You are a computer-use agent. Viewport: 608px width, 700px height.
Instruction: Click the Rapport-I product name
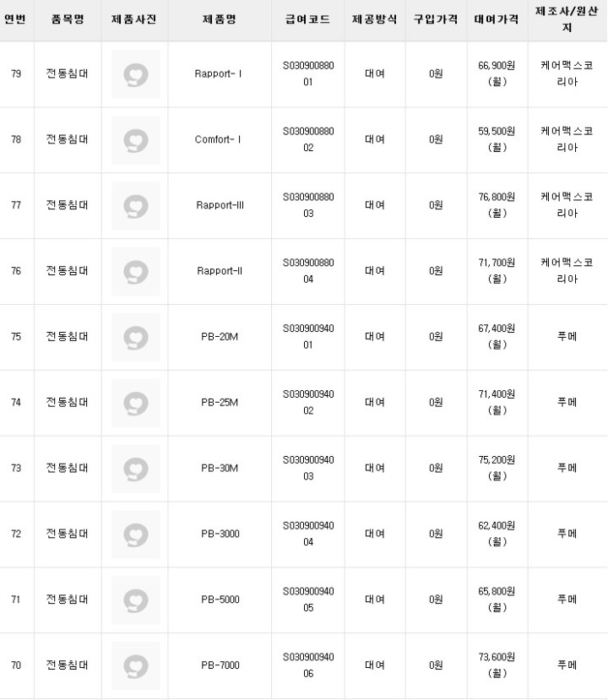coord(219,73)
